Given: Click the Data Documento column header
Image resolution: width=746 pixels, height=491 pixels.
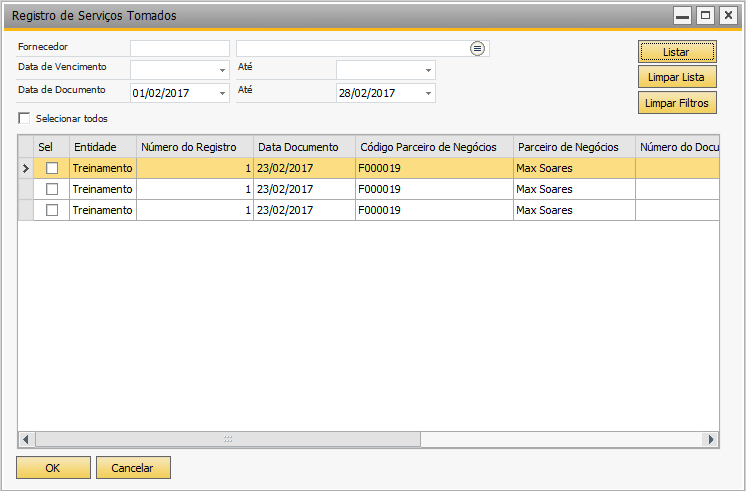Looking at the screenshot, I should pos(304,147).
